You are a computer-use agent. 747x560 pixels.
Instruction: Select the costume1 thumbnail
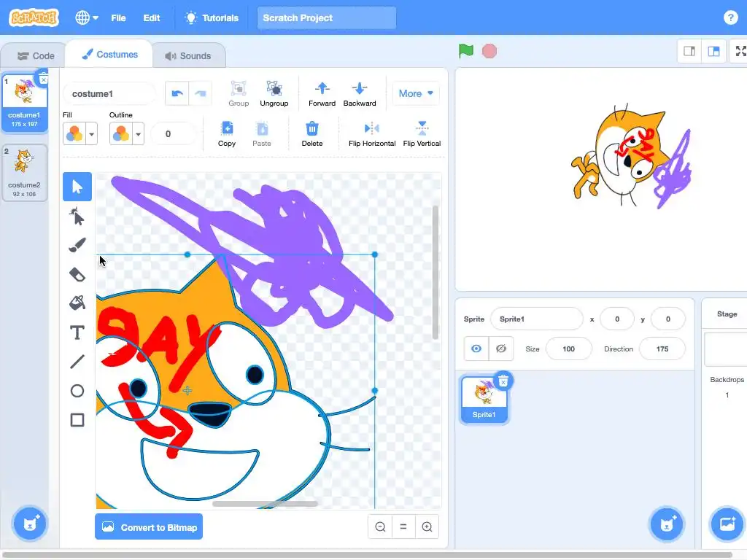pyautogui.click(x=24, y=103)
